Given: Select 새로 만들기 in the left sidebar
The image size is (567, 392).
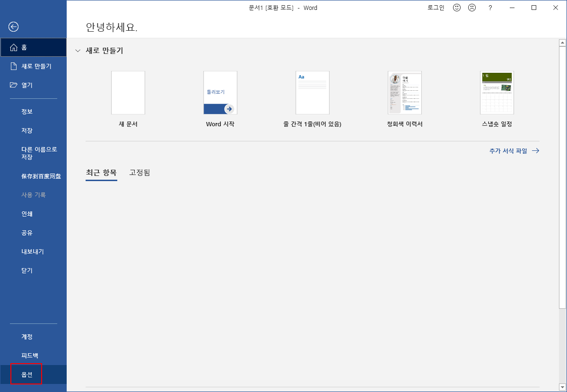Looking at the screenshot, I should [33, 66].
